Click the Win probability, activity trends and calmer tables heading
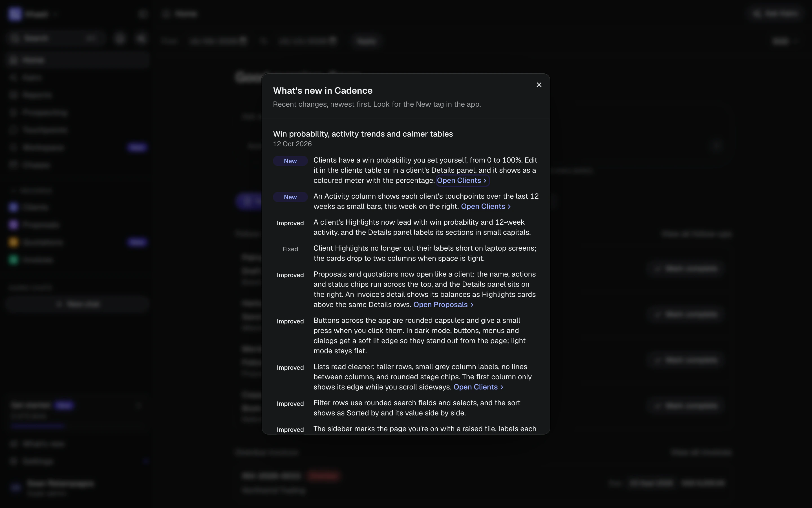This screenshot has width=812, height=508. 363,134
